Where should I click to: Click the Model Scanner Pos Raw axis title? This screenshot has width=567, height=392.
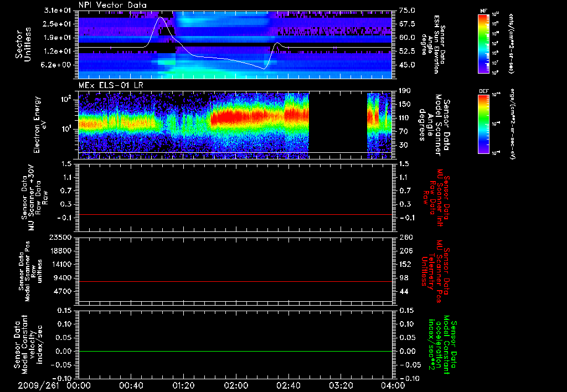coord(31,271)
